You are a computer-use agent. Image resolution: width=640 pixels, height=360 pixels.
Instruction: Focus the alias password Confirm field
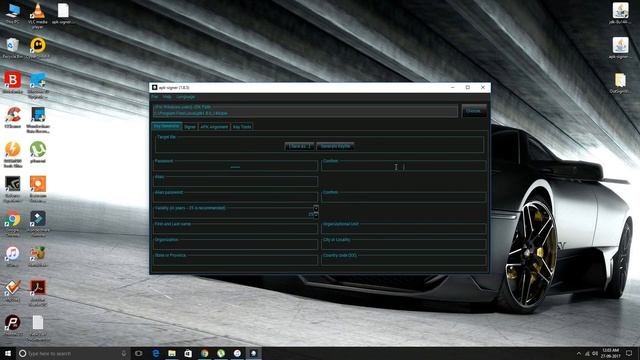tap(404, 198)
